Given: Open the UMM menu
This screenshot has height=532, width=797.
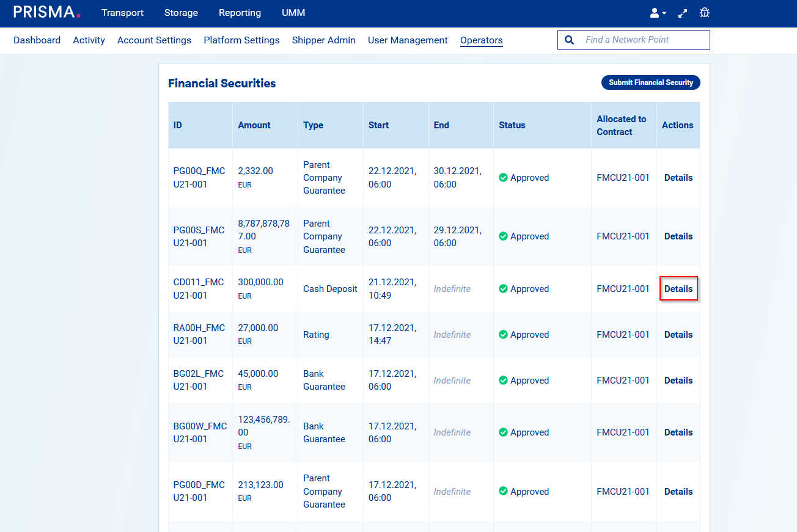Looking at the screenshot, I should [x=293, y=13].
